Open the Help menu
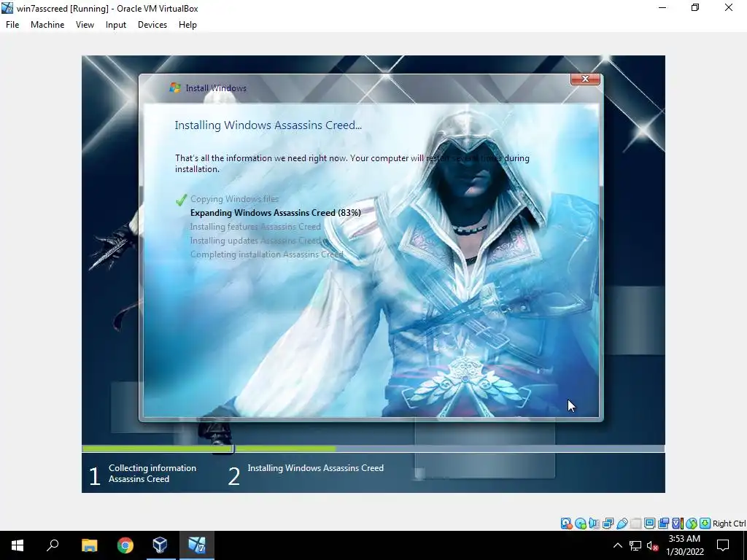The image size is (747, 560). tap(187, 25)
